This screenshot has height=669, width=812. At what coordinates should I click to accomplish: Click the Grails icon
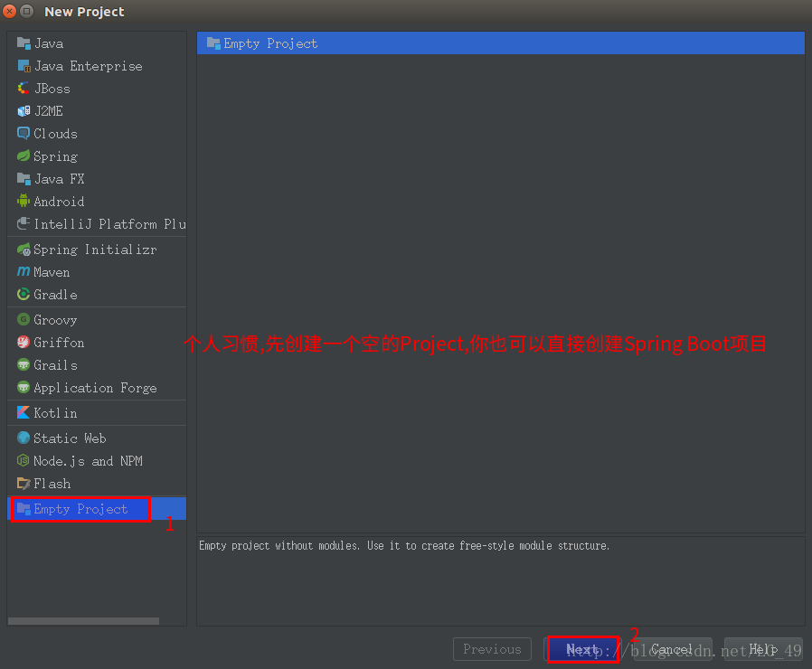(x=24, y=364)
